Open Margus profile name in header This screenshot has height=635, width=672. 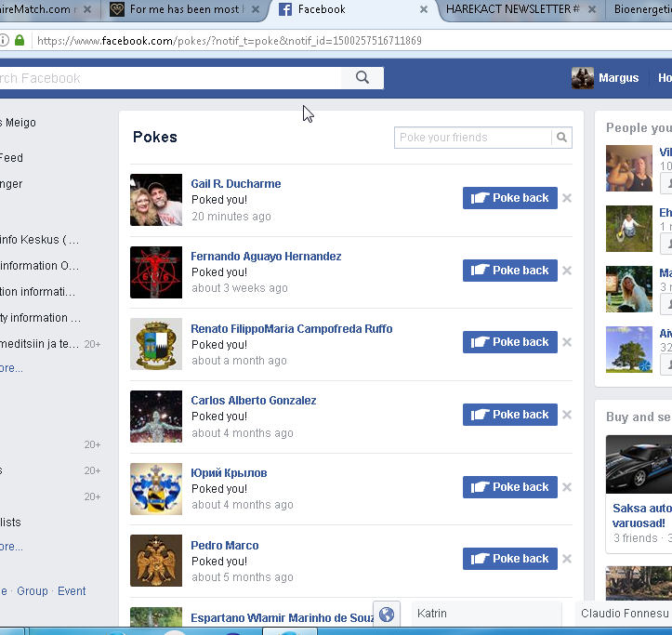click(618, 77)
